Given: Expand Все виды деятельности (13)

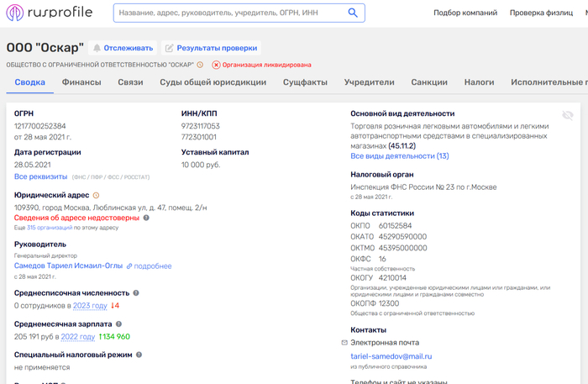Looking at the screenshot, I should pyautogui.click(x=399, y=156).
